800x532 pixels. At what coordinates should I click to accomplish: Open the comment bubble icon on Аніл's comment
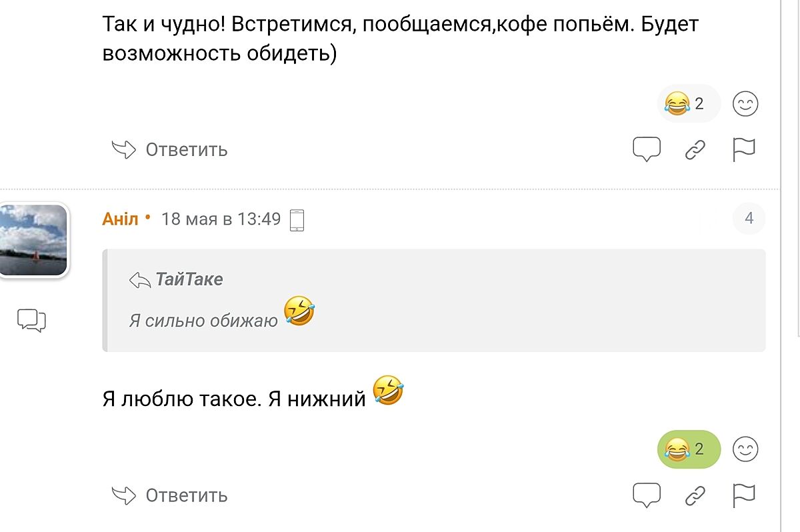point(646,495)
